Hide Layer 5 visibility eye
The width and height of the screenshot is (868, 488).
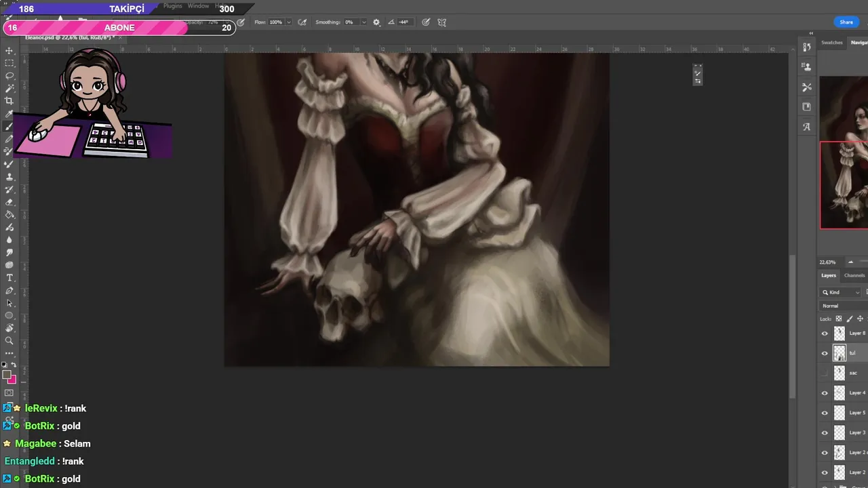click(x=825, y=413)
